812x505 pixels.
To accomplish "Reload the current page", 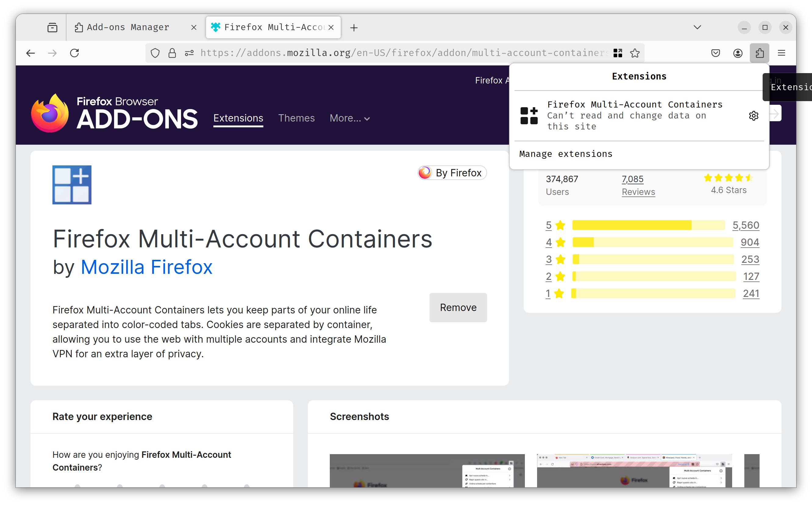I will (x=74, y=53).
